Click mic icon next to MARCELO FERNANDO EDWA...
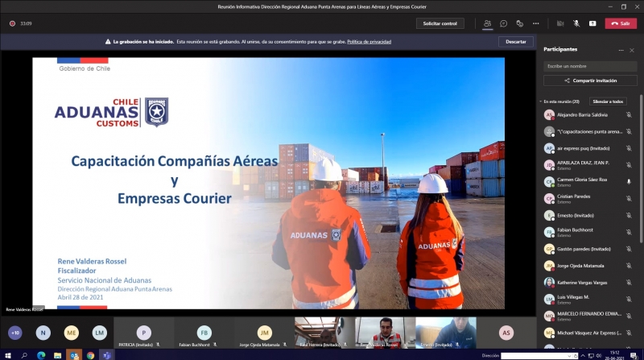This screenshot has height=360, width=644. (629, 316)
